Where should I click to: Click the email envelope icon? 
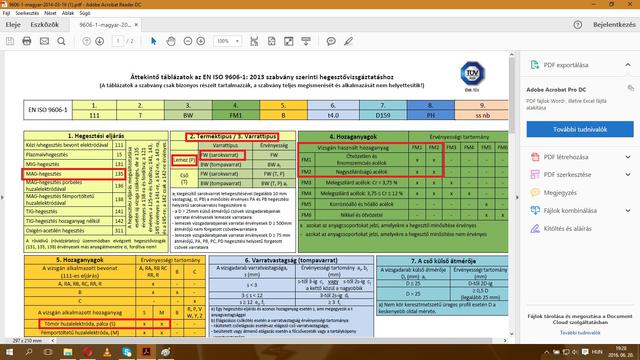click(44, 41)
